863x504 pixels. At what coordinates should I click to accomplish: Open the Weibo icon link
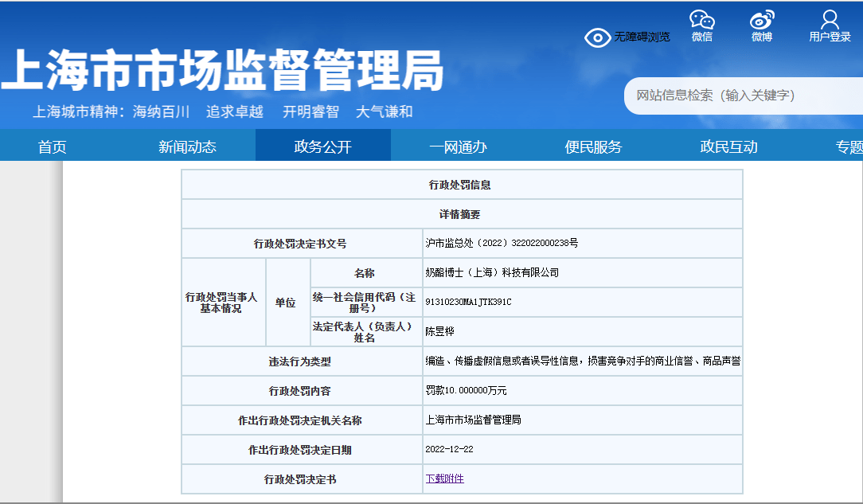click(762, 19)
